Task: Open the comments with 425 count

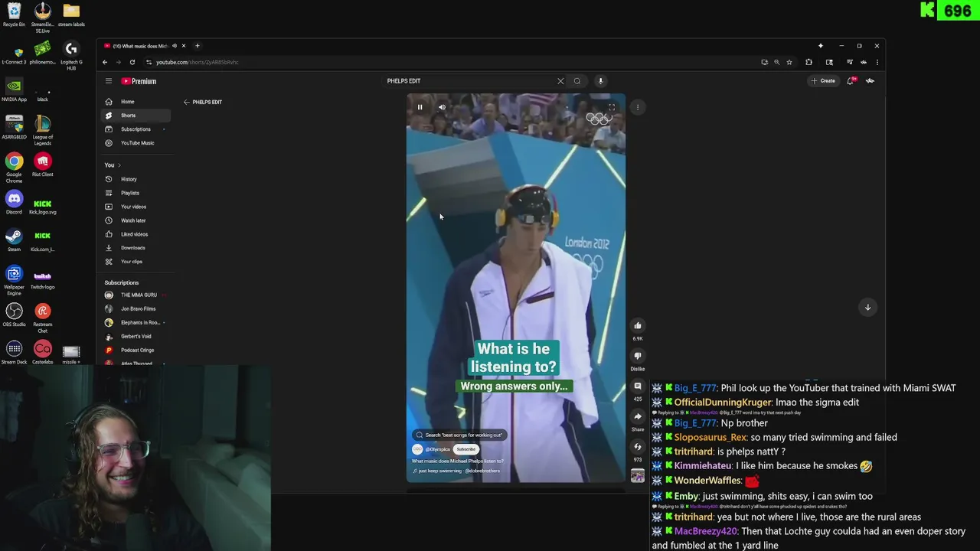Action: (638, 386)
